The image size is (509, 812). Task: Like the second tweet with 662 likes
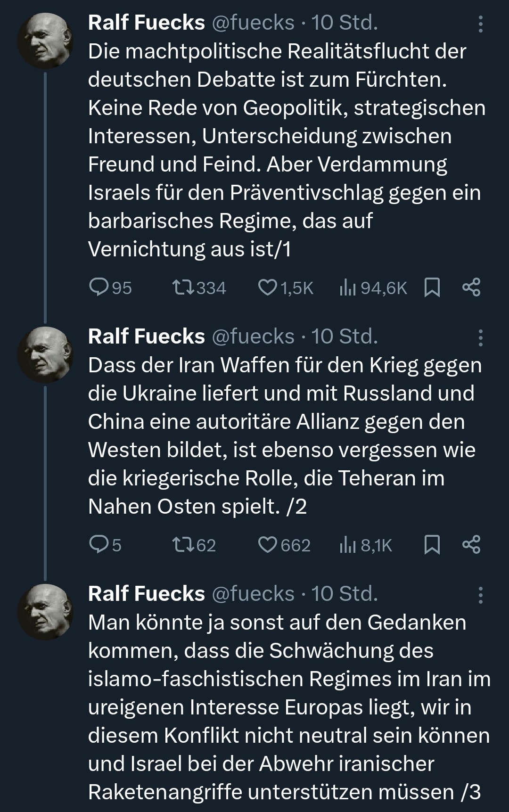pyautogui.click(x=267, y=544)
